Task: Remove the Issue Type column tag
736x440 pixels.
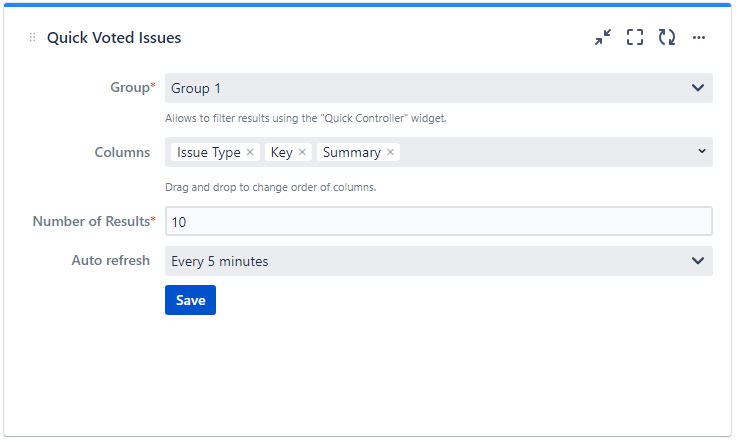Action: pos(250,153)
